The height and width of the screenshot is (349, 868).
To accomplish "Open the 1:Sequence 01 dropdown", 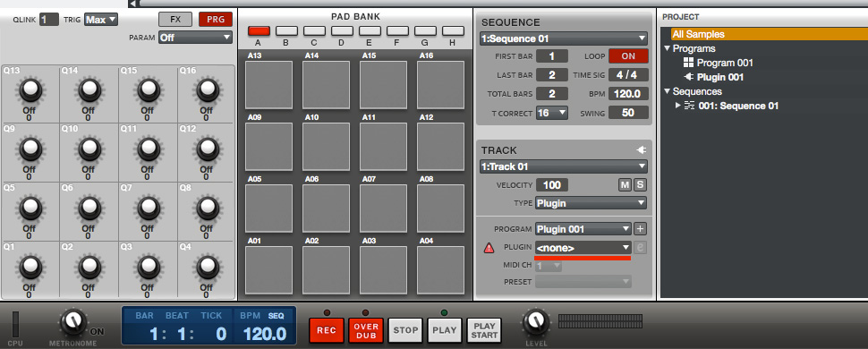I will (x=564, y=38).
